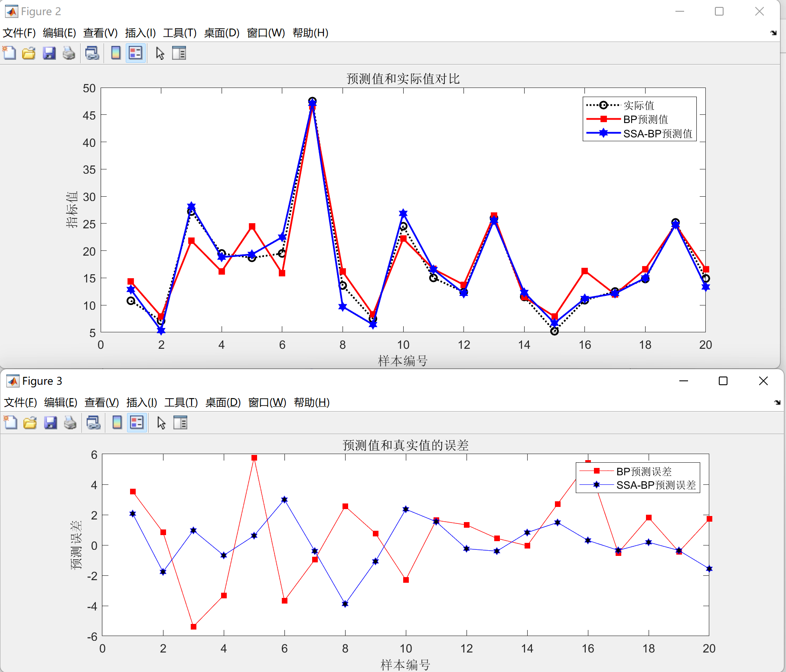This screenshot has width=786, height=672.
Task: Click Link Plot icon in Figure 2 toolbar
Action: coord(92,53)
